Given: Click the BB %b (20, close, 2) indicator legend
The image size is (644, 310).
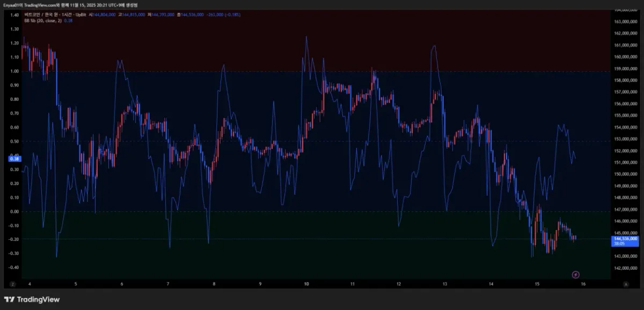Looking at the screenshot, I should [43, 20].
